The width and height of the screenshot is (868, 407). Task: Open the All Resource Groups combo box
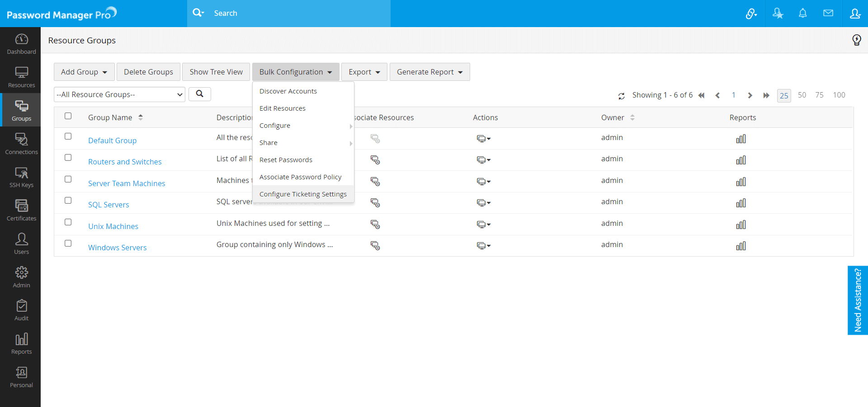tap(119, 94)
